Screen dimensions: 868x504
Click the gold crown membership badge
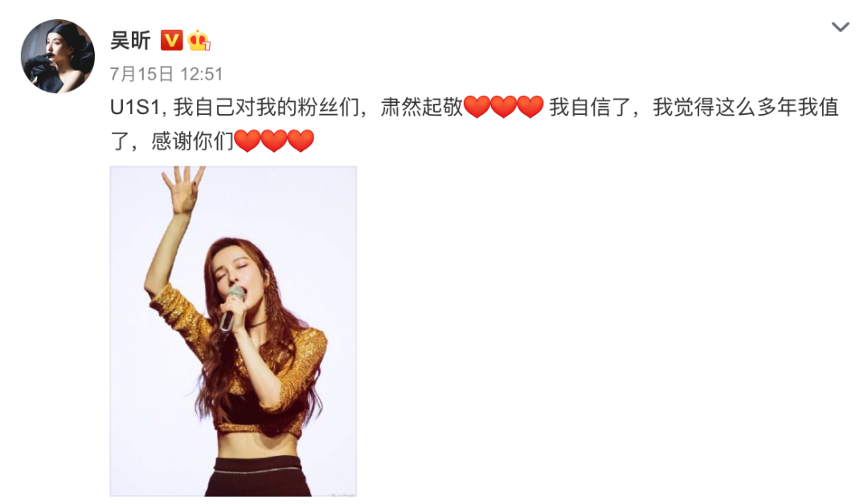click(x=199, y=40)
